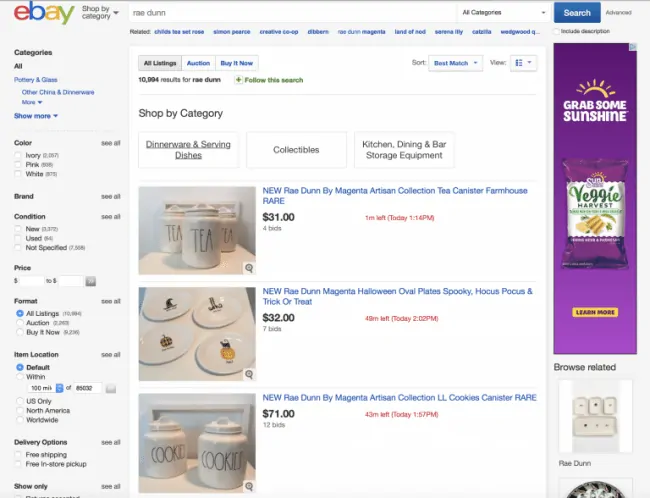Click the blue Search button
Image resolution: width=650 pixels, height=498 pixels.
577,12
